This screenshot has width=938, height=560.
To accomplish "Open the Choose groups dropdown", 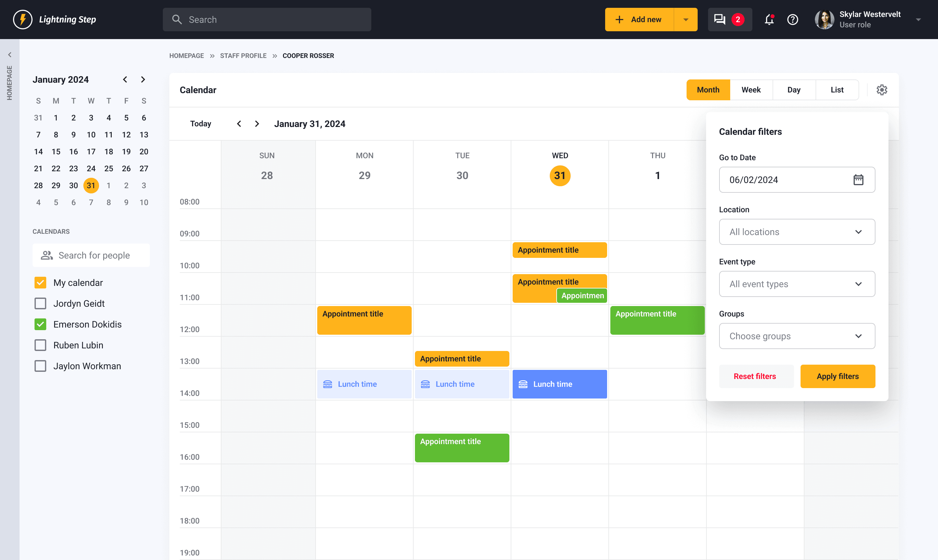I will click(797, 336).
